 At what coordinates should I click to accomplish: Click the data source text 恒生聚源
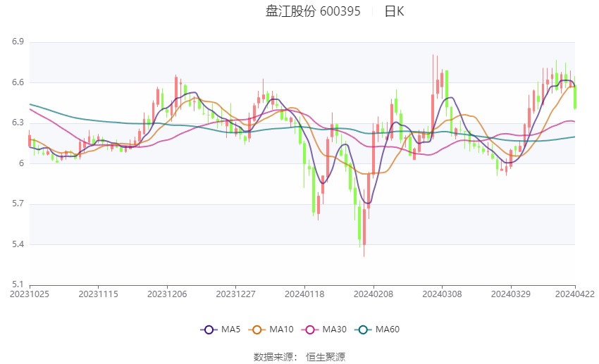click(x=326, y=357)
